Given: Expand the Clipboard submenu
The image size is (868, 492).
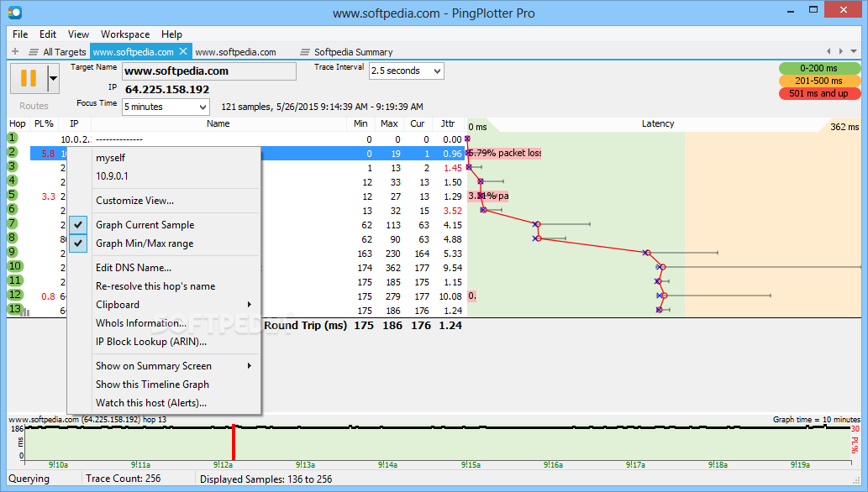Looking at the screenshot, I should (249, 305).
